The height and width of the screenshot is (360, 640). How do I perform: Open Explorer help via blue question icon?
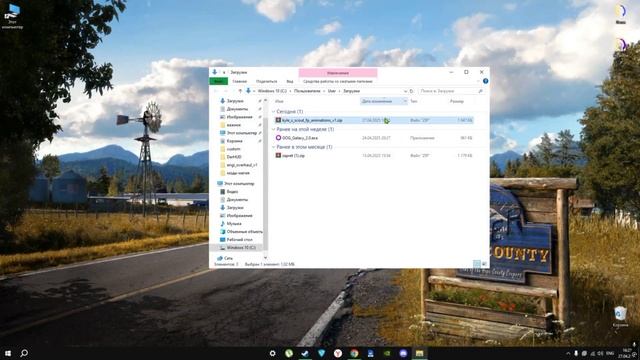(485, 81)
